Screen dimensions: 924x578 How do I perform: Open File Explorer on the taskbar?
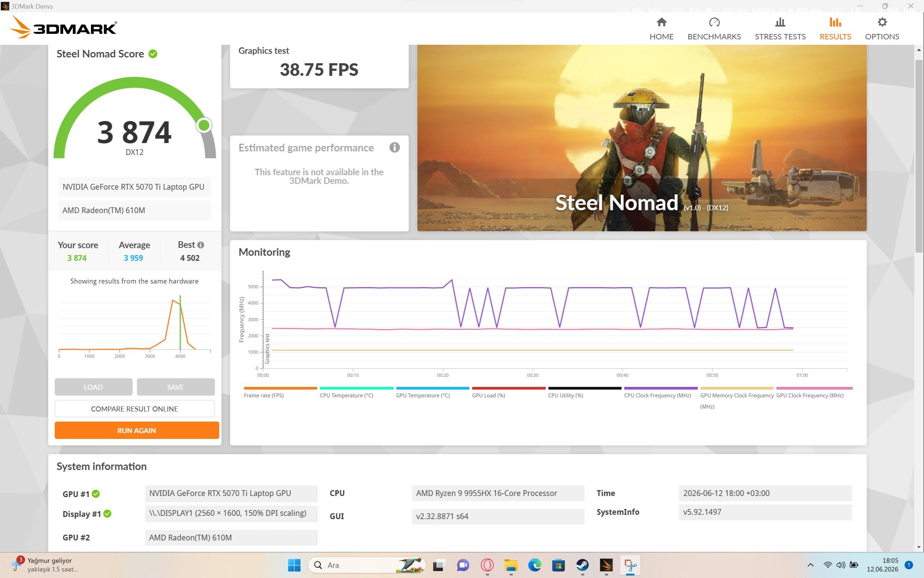click(511, 565)
